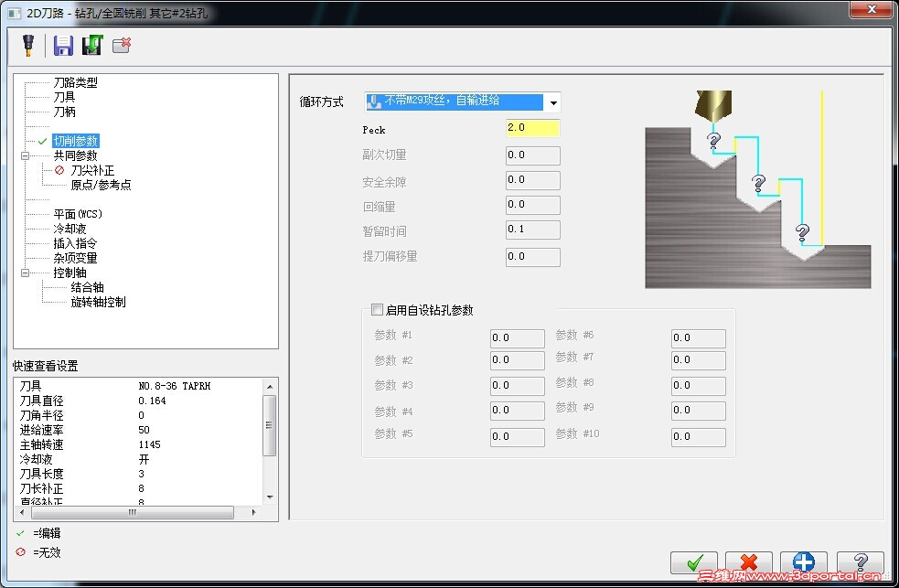The height and width of the screenshot is (588, 899).
Task: Click the invalid red circle icon beside 刀尖补正
Action: 59,170
